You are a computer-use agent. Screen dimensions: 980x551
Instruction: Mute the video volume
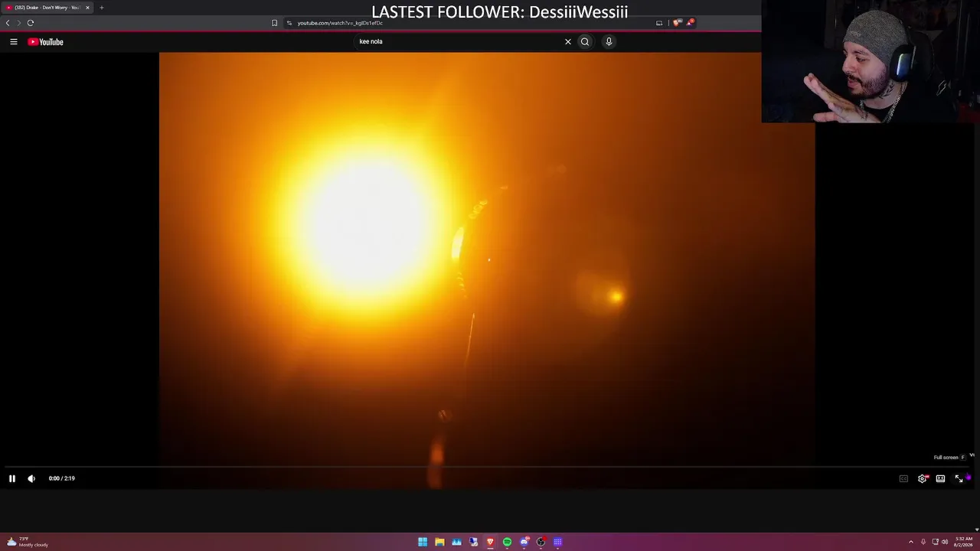point(31,478)
